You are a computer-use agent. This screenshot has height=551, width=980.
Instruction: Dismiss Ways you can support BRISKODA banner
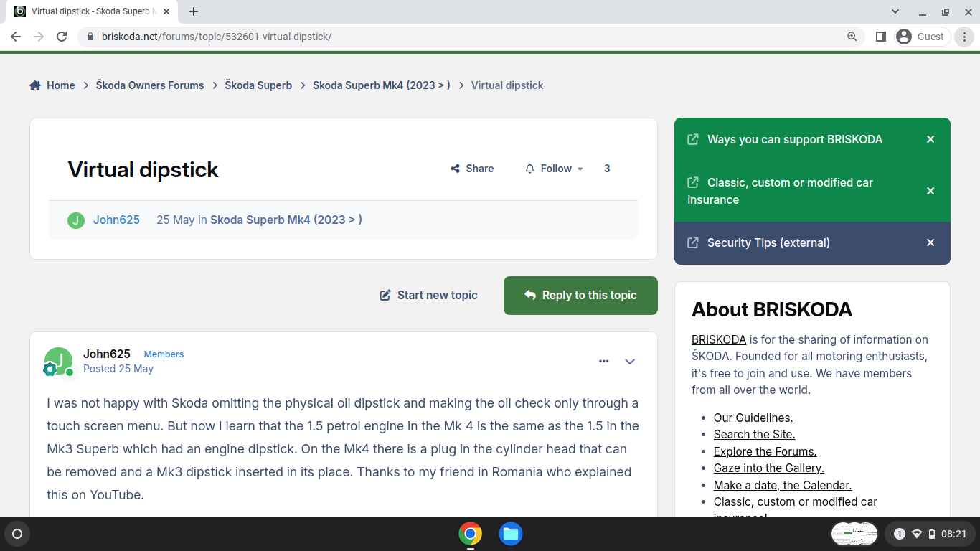point(930,140)
